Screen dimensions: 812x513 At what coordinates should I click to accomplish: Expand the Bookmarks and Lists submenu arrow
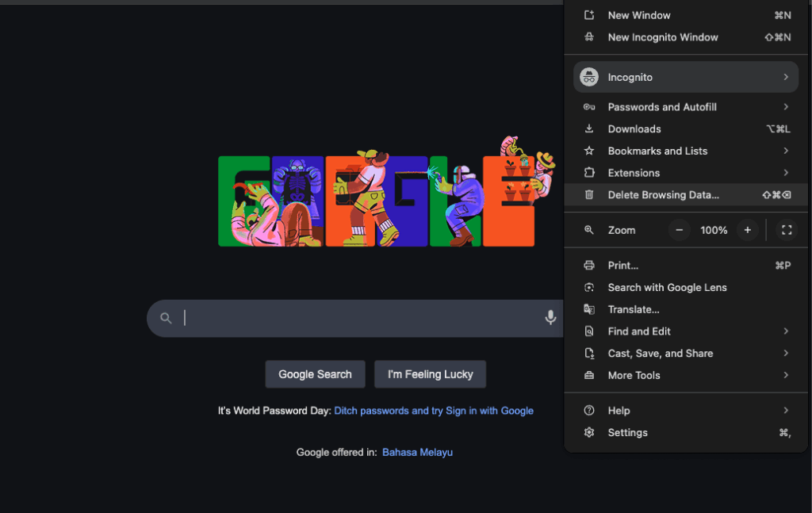pyautogui.click(x=786, y=151)
